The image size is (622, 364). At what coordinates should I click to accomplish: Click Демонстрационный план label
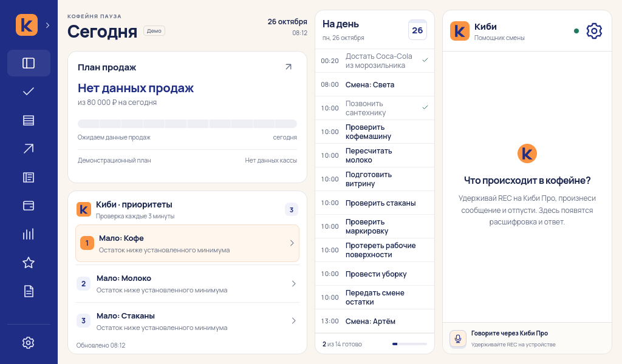point(114,160)
